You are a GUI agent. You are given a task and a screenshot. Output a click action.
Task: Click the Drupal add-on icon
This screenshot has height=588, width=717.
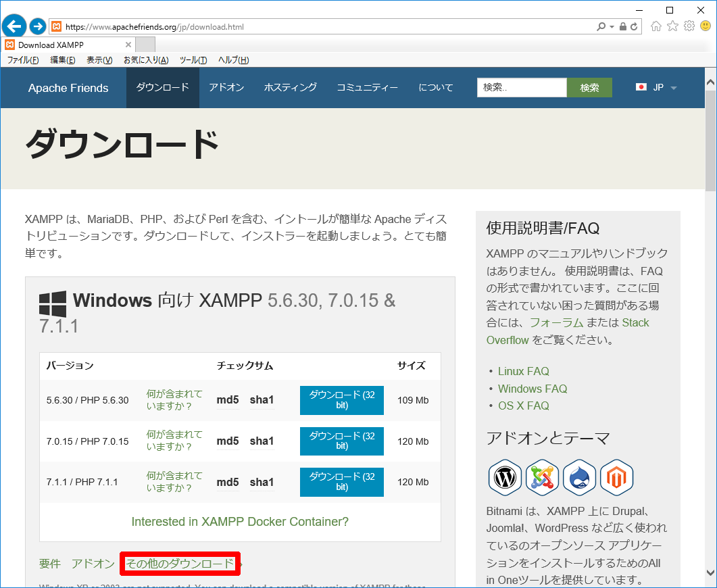tap(579, 477)
